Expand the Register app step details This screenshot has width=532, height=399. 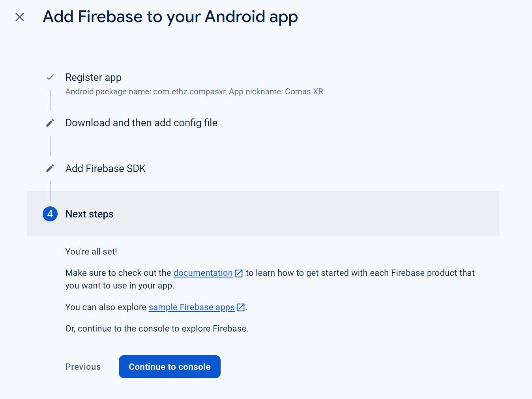(93, 77)
